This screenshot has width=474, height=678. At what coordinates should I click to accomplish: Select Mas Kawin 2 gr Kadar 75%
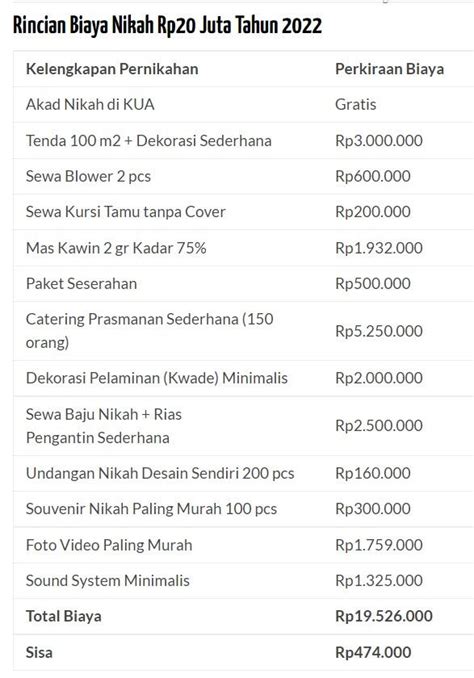pyautogui.click(x=116, y=248)
